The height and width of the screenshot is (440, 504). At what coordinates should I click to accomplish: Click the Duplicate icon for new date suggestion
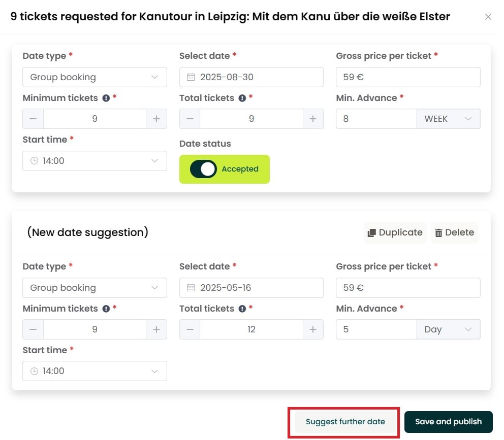(x=371, y=232)
